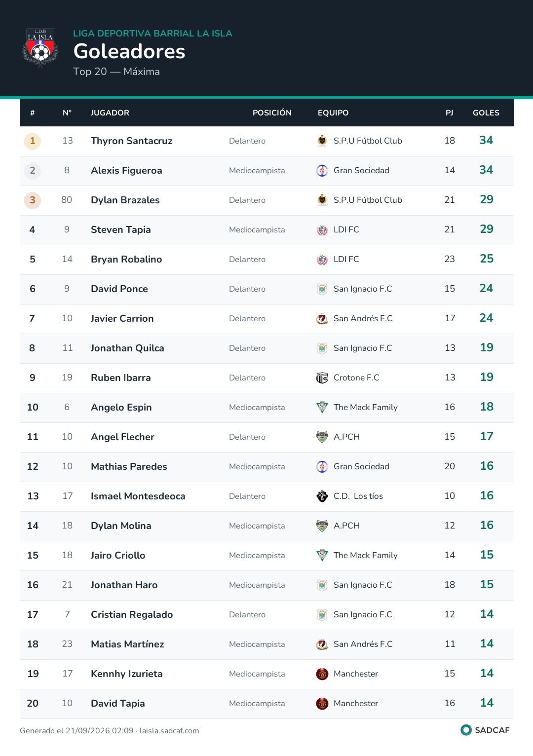Viewport: 533px width, 756px height.
Task: Click the San Andrés F.C crest beside Javier Carrion
Action: click(322, 318)
